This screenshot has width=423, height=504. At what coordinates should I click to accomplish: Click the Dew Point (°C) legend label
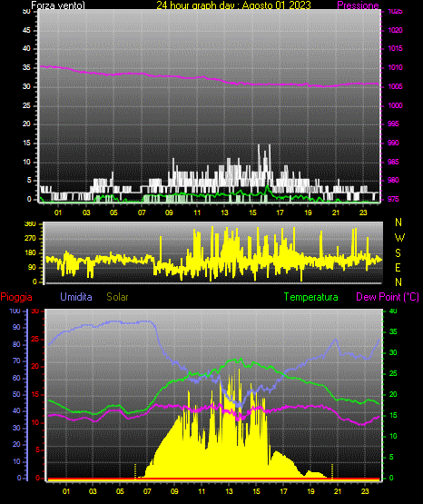pyautogui.click(x=388, y=297)
